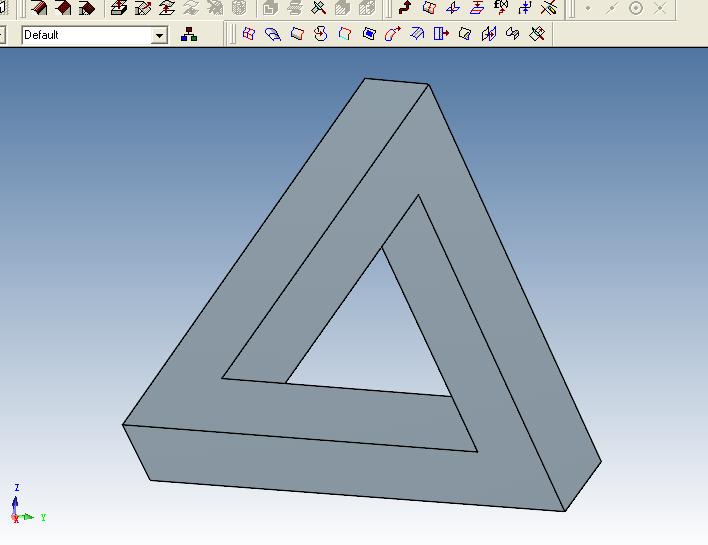Click the revolve surface with red arrow icon
Viewport: 708px width, 545px height.
point(393,34)
